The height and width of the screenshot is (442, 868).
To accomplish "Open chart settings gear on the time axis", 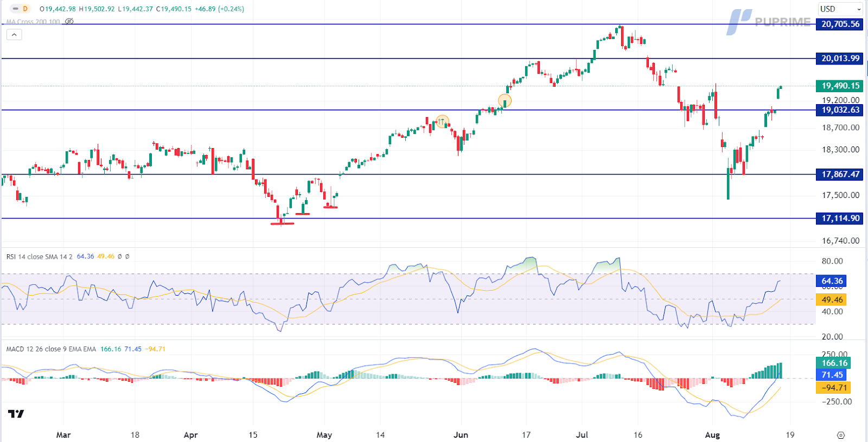I will click(x=841, y=435).
